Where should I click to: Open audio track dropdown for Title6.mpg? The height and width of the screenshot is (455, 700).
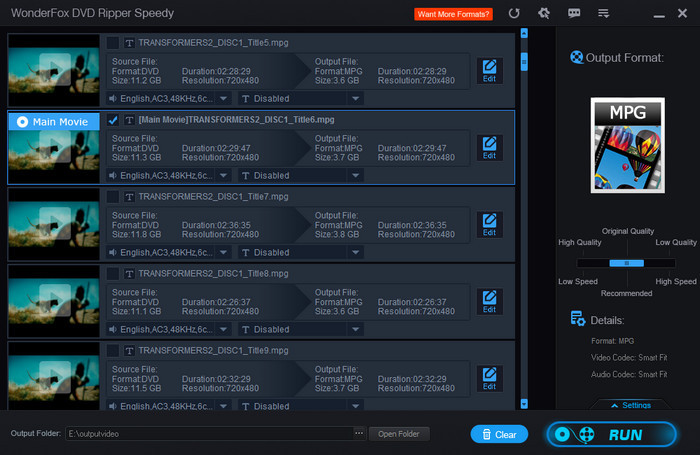[223, 175]
